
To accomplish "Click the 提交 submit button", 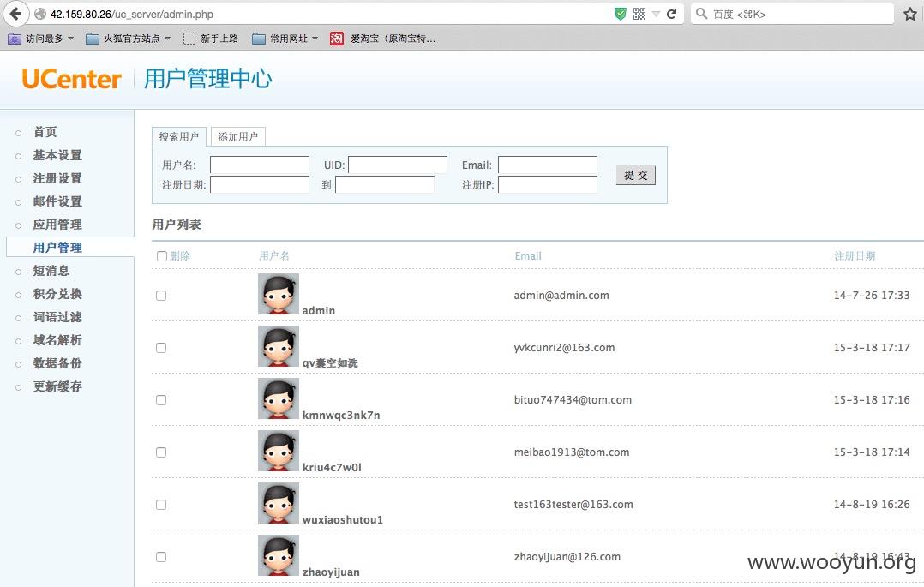I will click(x=636, y=175).
